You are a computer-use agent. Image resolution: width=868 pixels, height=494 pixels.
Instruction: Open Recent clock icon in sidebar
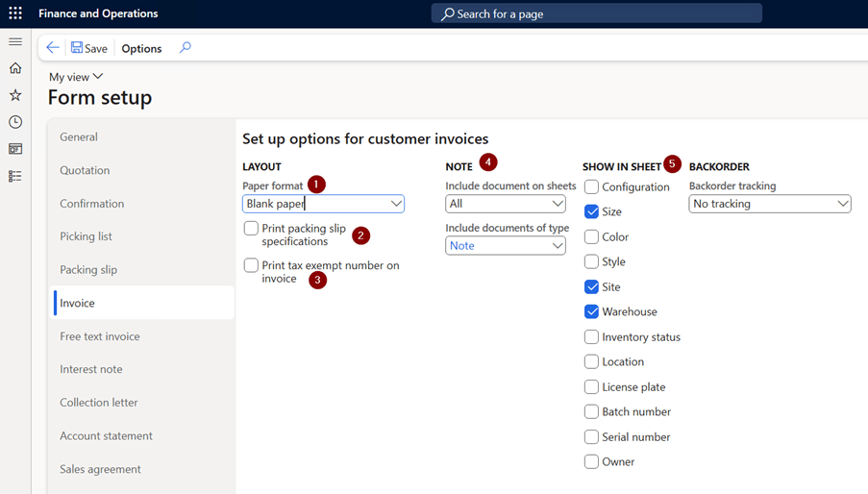pyautogui.click(x=15, y=122)
